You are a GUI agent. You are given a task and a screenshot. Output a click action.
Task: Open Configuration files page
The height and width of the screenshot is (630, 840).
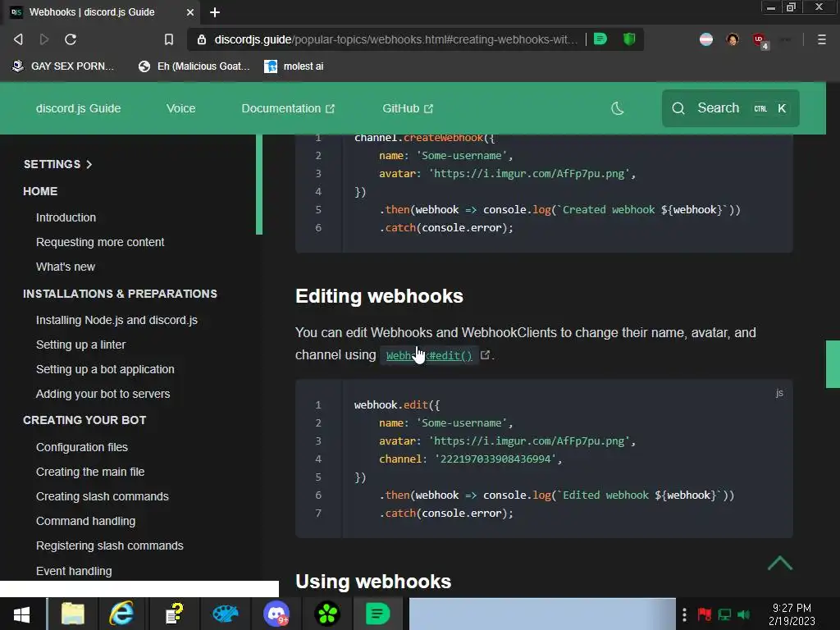point(82,447)
